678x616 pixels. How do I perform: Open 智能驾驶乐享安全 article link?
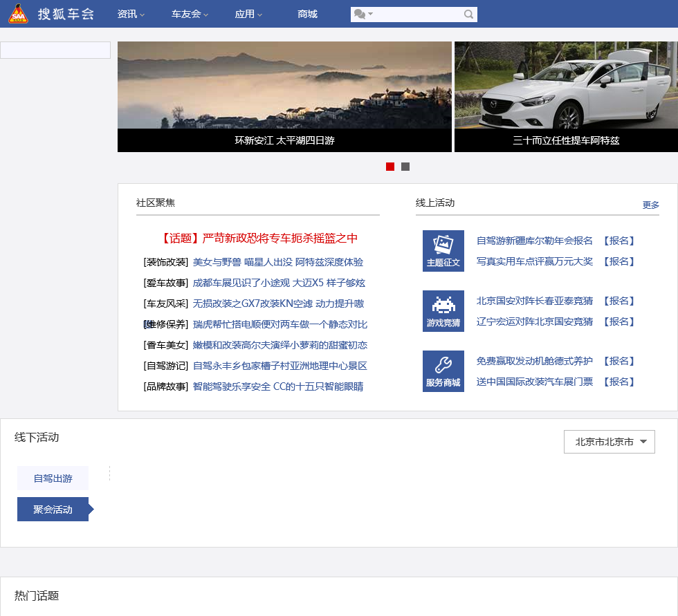[278, 386]
